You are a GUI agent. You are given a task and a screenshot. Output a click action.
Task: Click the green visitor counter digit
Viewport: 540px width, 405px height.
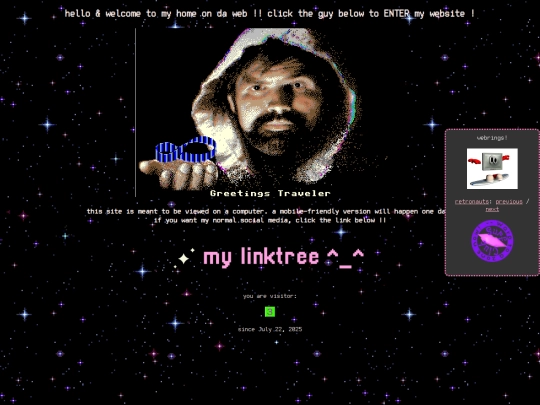click(x=270, y=312)
